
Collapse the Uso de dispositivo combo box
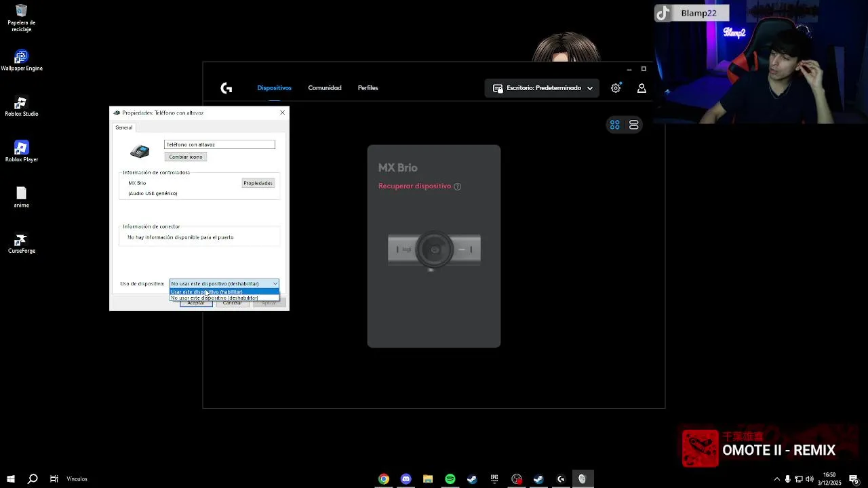tap(224, 283)
